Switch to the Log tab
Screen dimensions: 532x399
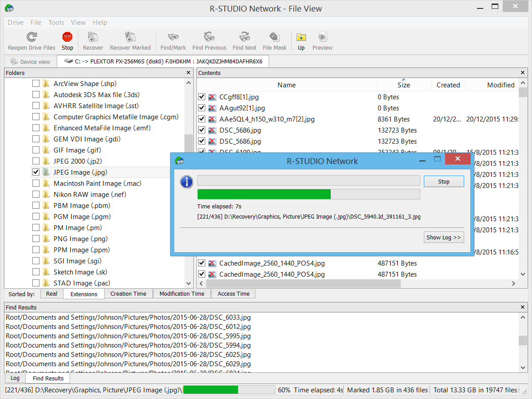point(15,378)
